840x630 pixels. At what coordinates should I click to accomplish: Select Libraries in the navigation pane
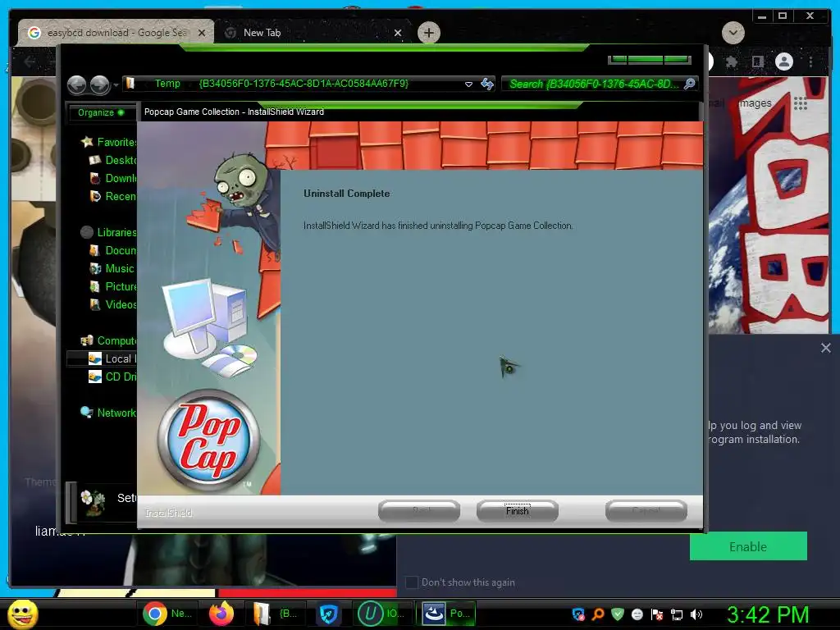[109, 232]
